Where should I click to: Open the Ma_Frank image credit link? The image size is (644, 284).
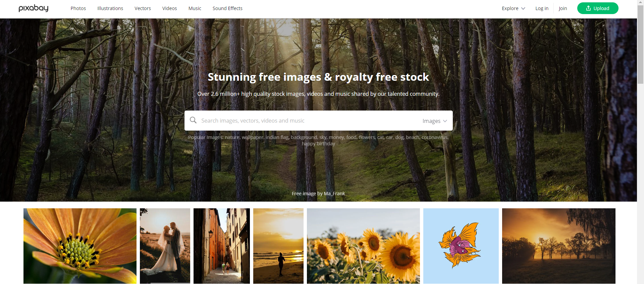pos(334,194)
